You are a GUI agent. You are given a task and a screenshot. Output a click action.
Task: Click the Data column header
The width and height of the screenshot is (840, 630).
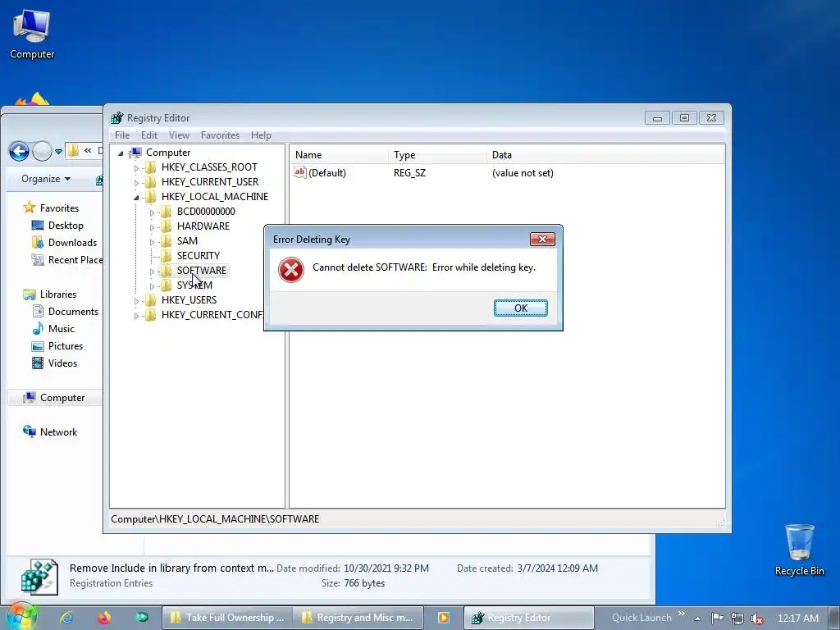[605, 155]
